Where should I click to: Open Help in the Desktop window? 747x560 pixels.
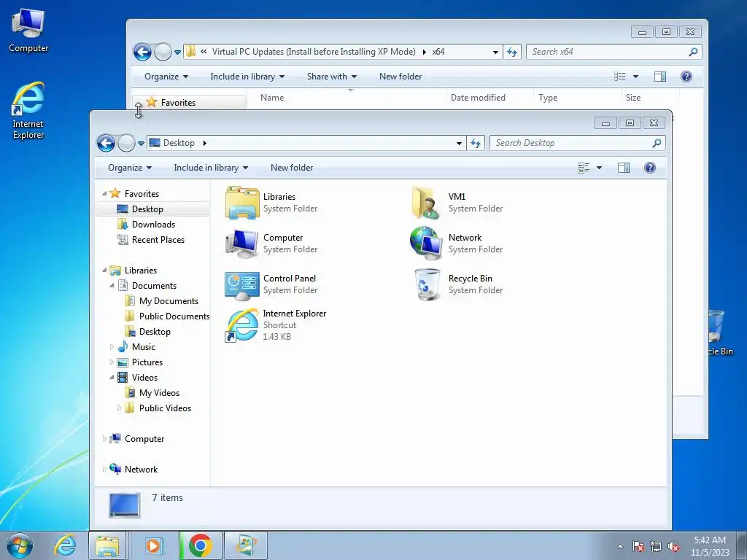[650, 168]
